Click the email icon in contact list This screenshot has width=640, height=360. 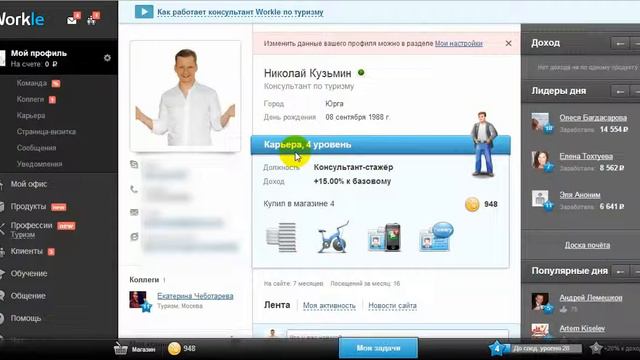tap(134, 212)
